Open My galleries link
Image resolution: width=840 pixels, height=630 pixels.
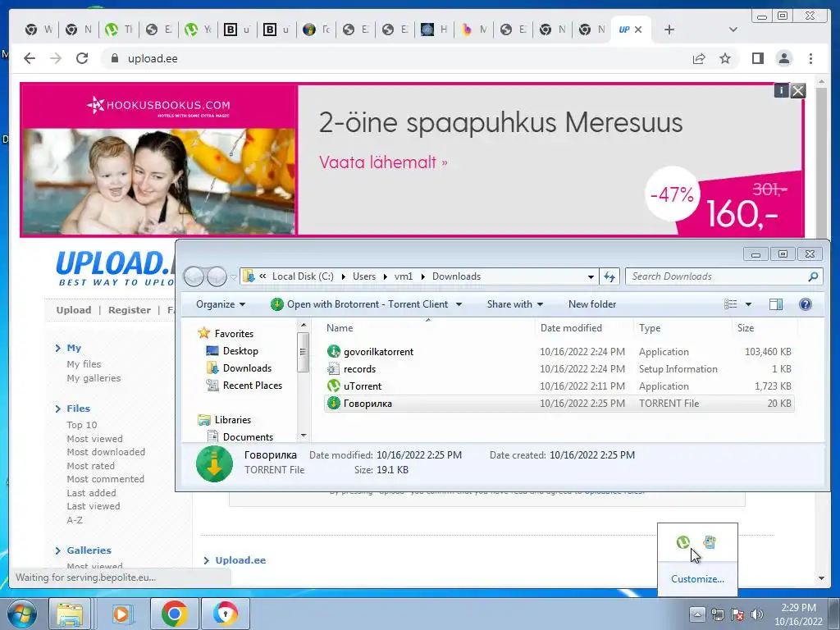coord(94,377)
